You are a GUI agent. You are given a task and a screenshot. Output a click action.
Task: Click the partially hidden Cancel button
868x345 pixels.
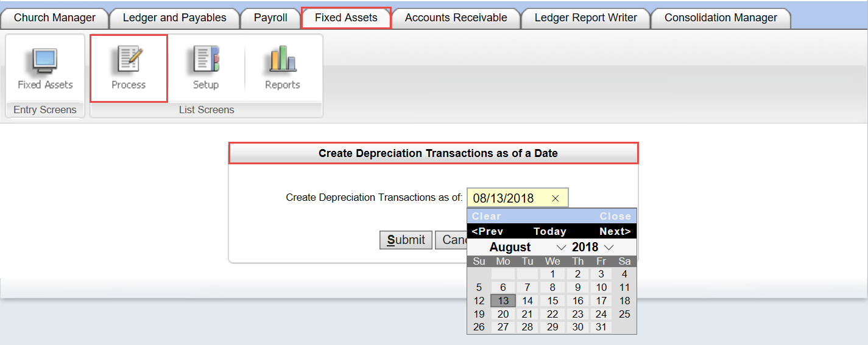[x=451, y=240]
